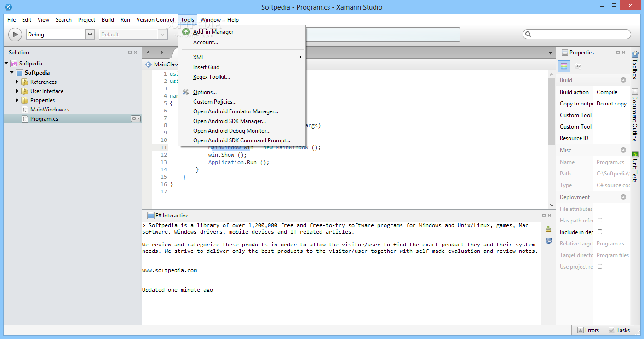Collapse the bold Softpedia project node
This screenshot has width=644, height=339.
[12, 73]
